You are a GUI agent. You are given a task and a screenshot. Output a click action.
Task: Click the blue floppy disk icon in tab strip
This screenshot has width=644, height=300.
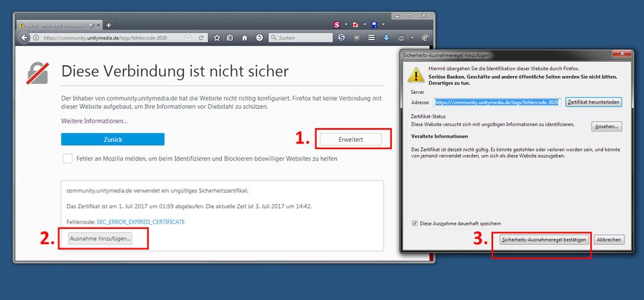(374, 25)
